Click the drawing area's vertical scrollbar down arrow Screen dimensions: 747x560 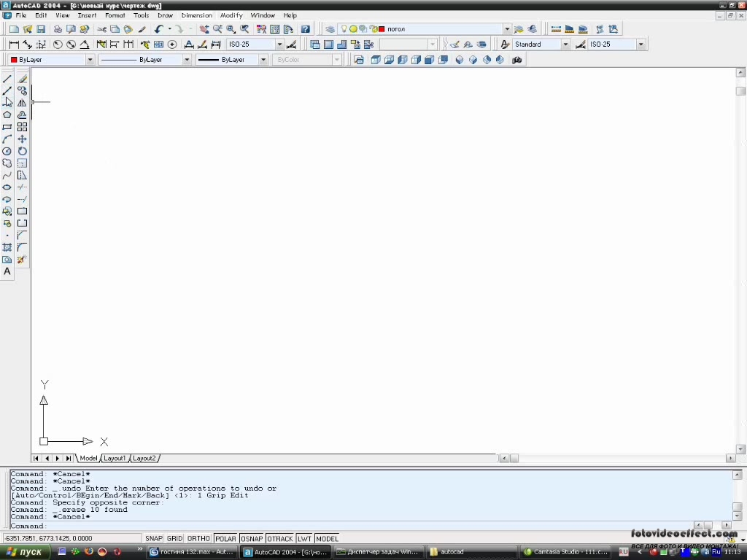[x=740, y=449]
